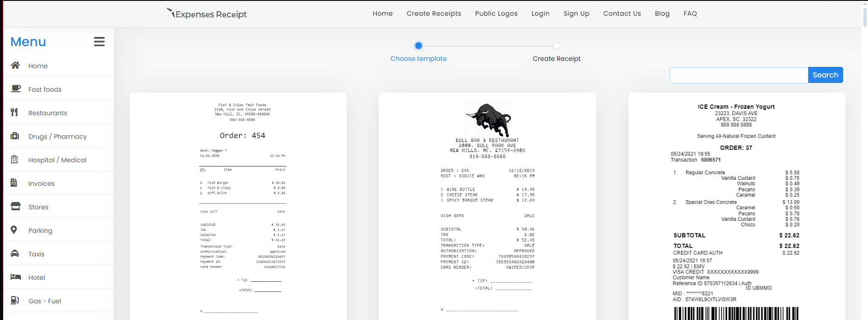The height and width of the screenshot is (320, 868).
Task: Click the Hotel bed icon
Action: pyautogui.click(x=16, y=277)
